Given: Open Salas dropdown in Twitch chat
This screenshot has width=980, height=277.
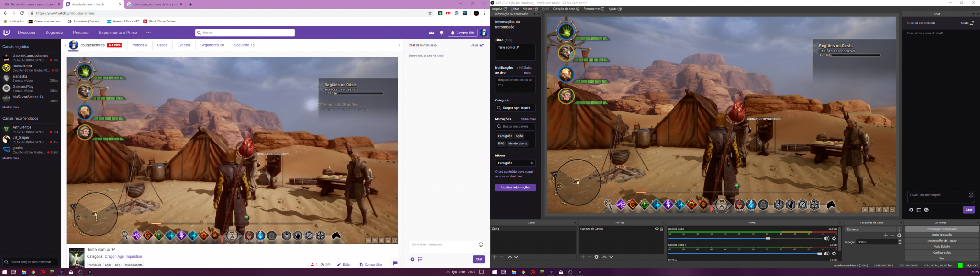Looking at the screenshot, I should [477, 45].
